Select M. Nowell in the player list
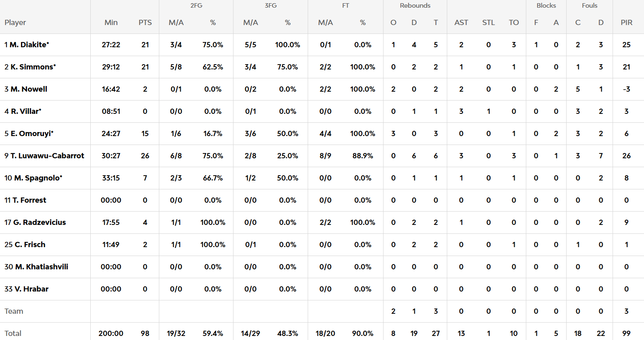Viewport: 644px width, 340px height. click(28, 89)
